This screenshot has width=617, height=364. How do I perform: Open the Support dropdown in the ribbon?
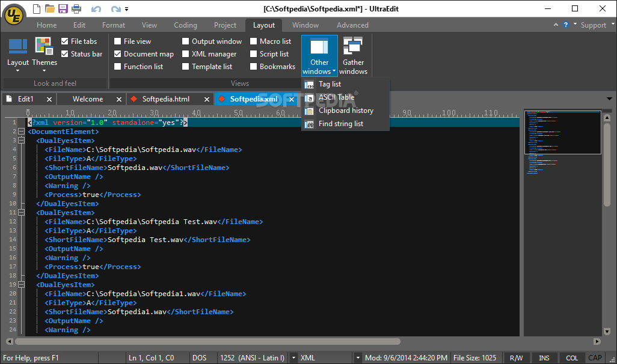pyautogui.click(x=597, y=25)
